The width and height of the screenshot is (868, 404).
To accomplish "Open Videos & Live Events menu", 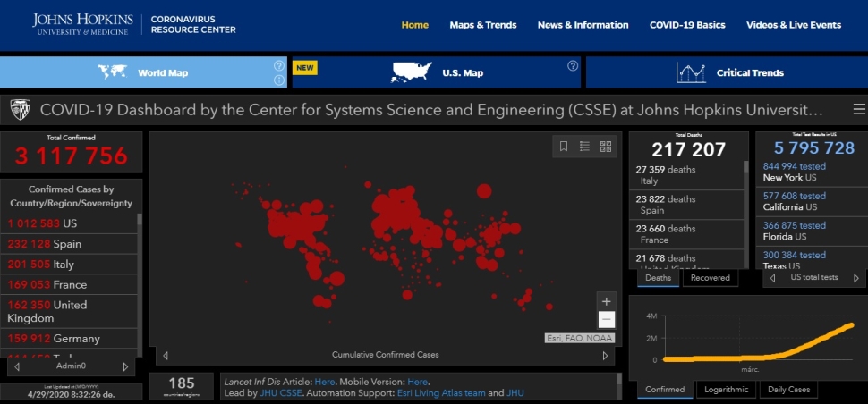I will point(794,25).
